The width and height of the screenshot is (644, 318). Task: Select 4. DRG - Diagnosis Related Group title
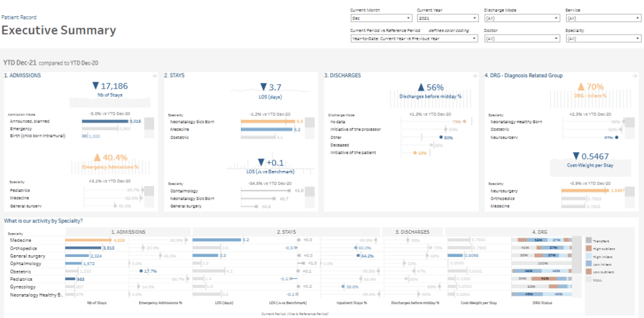tap(524, 75)
